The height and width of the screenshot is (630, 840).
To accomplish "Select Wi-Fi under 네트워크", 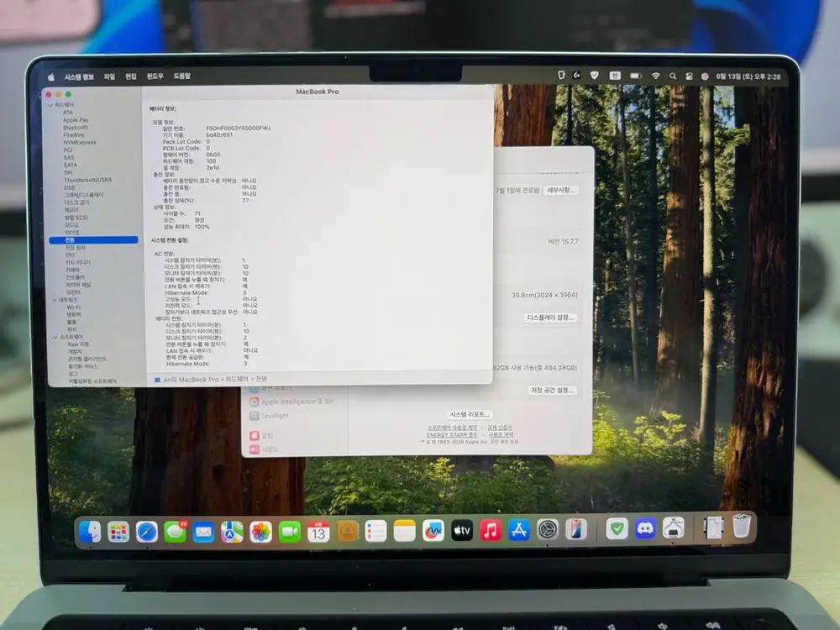I will (x=73, y=307).
